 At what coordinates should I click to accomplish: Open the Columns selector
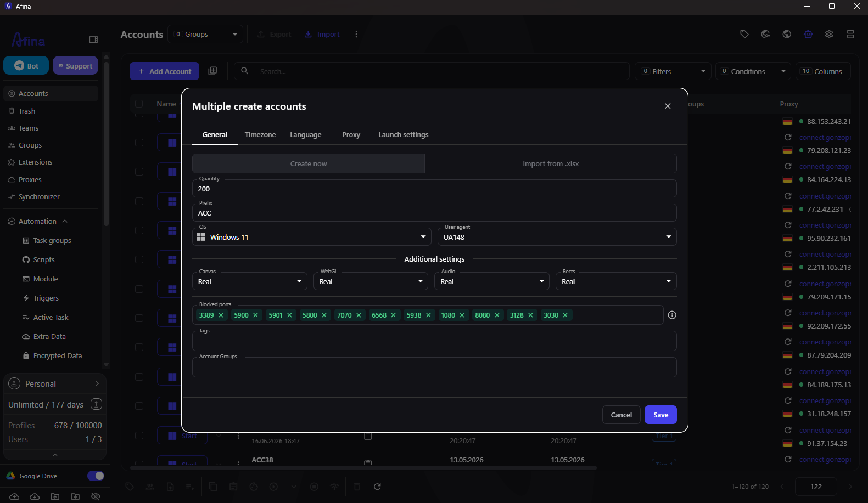(x=822, y=71)
